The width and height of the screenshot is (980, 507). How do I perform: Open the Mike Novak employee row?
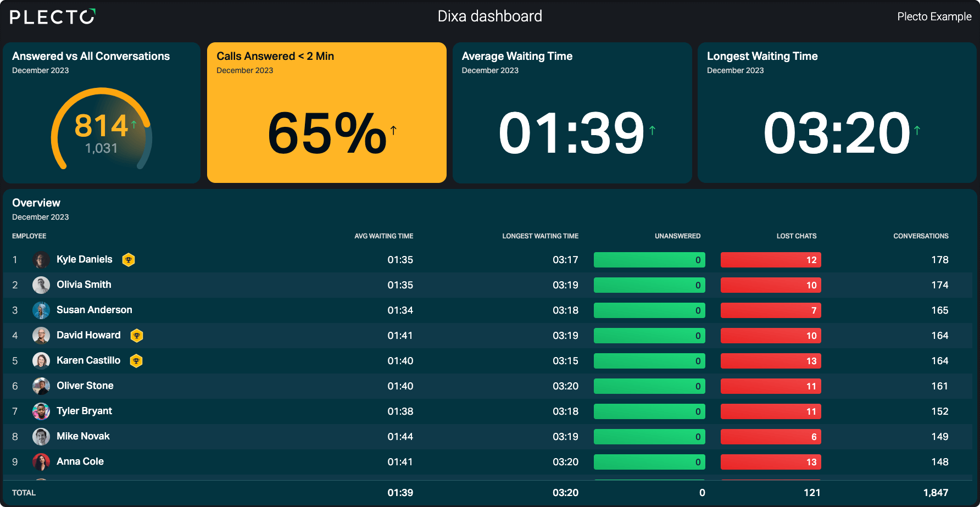pyautogui.click(x=488, y=437)
